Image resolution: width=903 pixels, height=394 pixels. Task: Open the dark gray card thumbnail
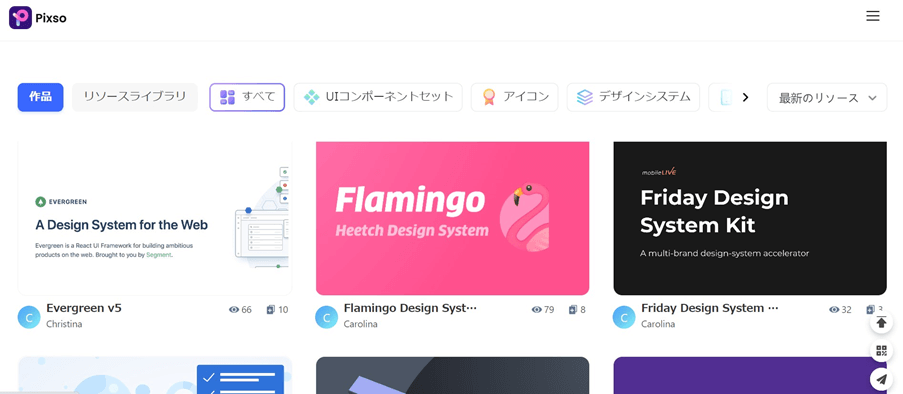452,375
